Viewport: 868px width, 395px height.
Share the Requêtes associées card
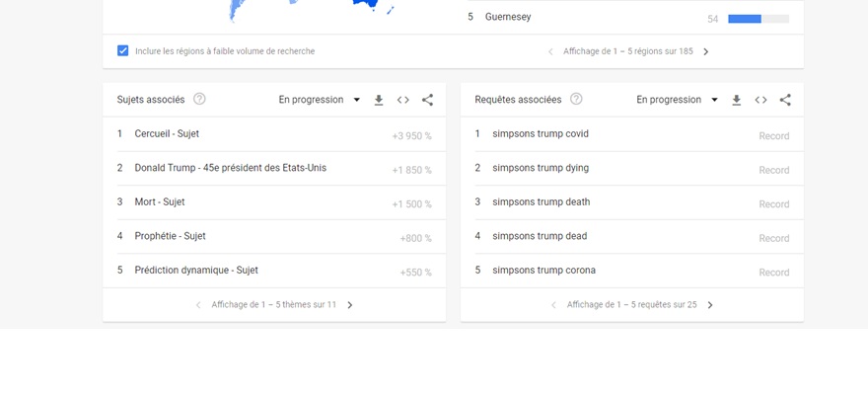[x=785, y=100]
